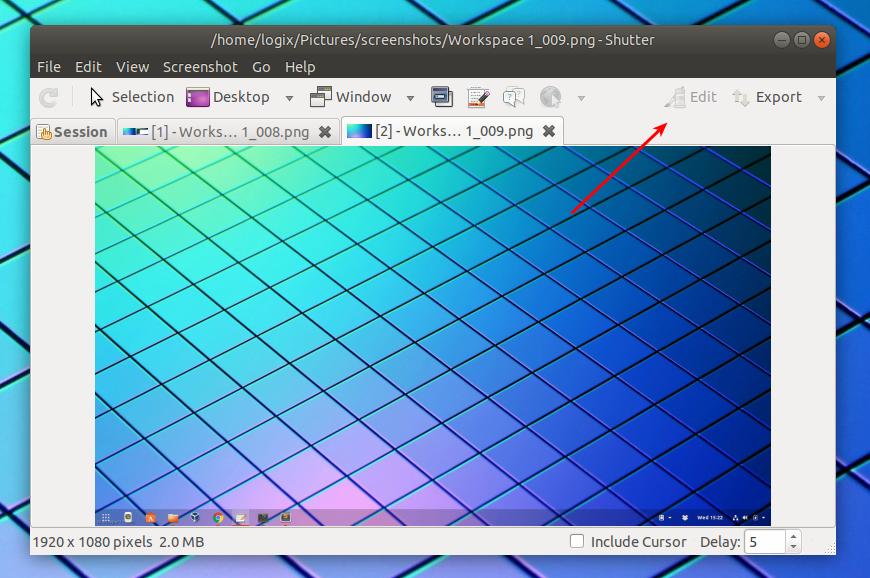Switch to the Session tab

tap(72, 131)
